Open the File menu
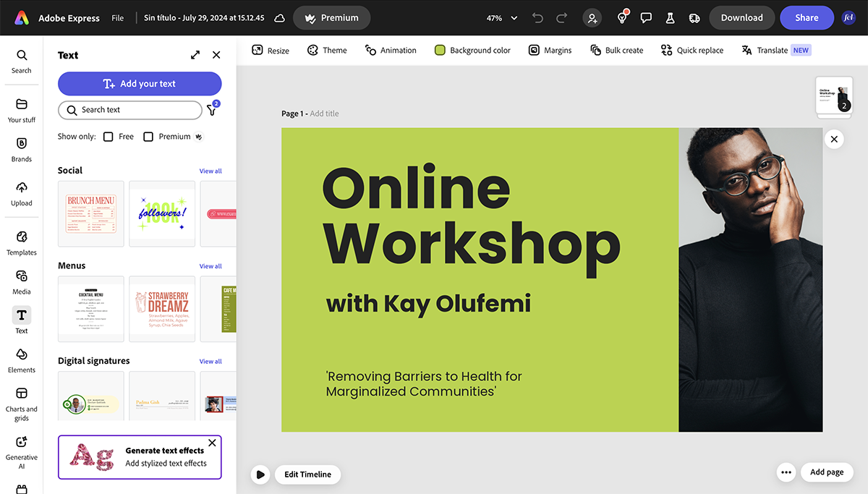This screenshot has width=868, height=494. (117, 17)
